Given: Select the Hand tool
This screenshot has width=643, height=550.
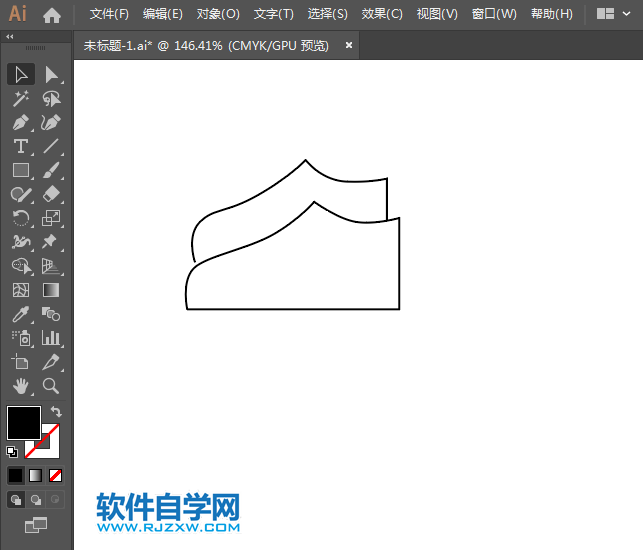Looking at the screenshot, I should (21, 386).
